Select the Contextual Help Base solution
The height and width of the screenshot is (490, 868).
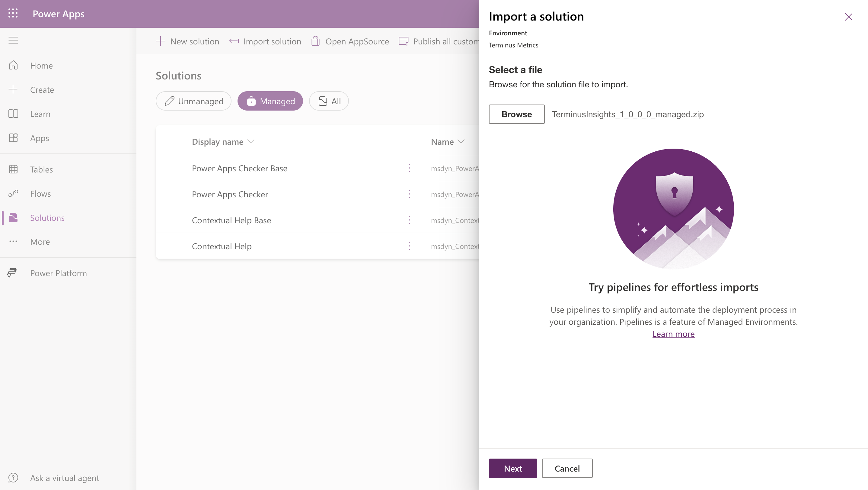(x=231, y=220)
